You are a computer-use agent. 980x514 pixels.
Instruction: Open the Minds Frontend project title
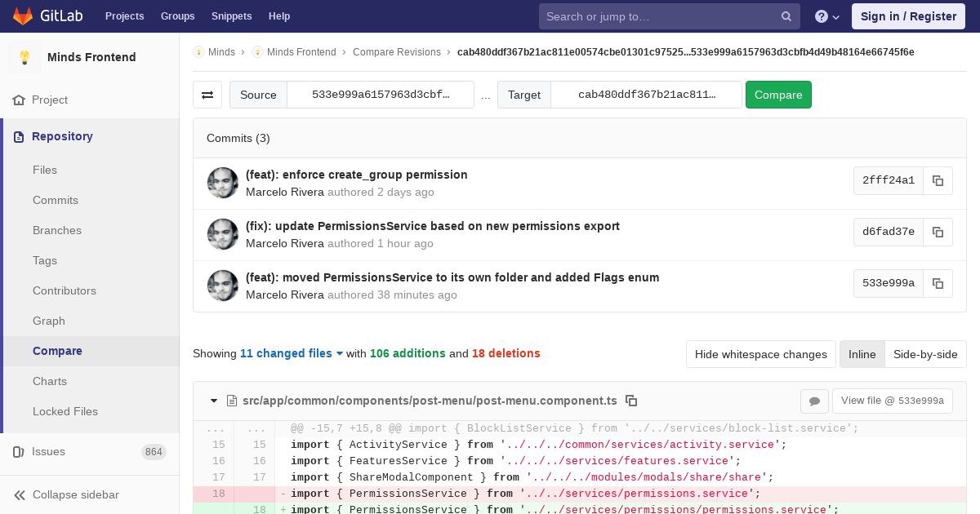click(91, 57)
